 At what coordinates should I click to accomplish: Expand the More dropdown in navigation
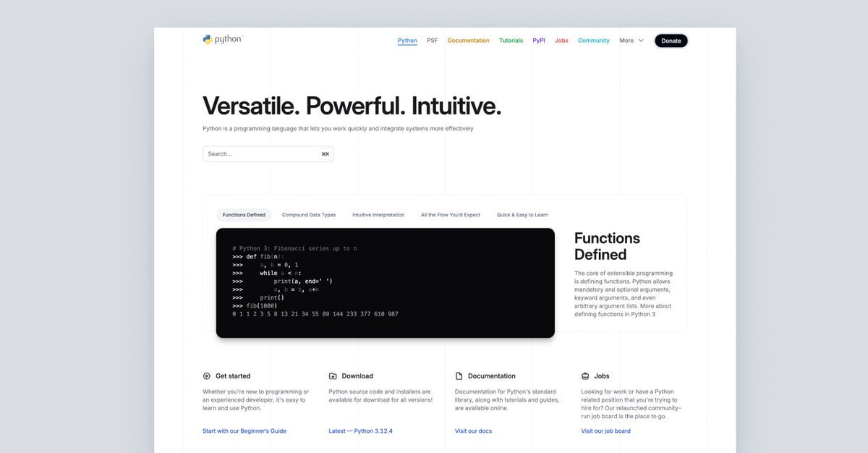(631, 41)
